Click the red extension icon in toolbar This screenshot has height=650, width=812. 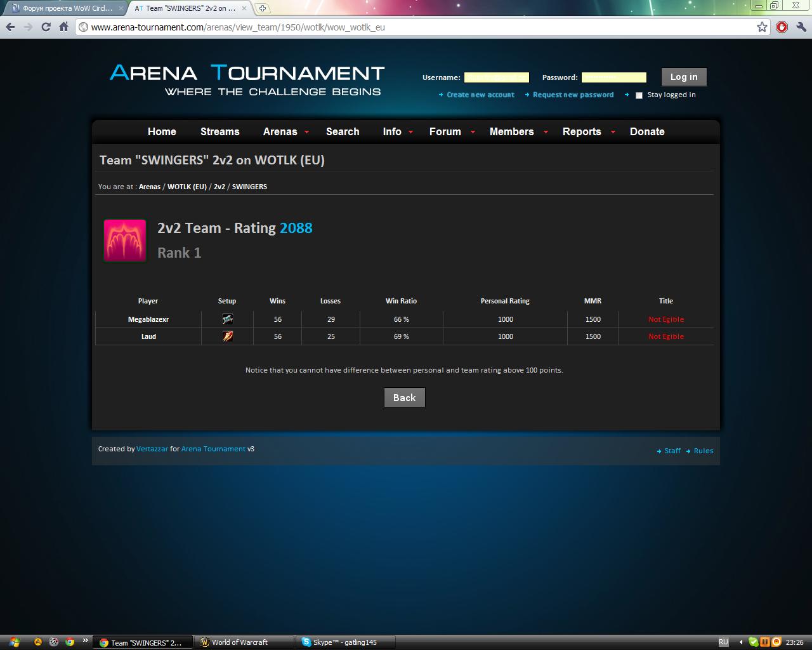coord(782,27)
